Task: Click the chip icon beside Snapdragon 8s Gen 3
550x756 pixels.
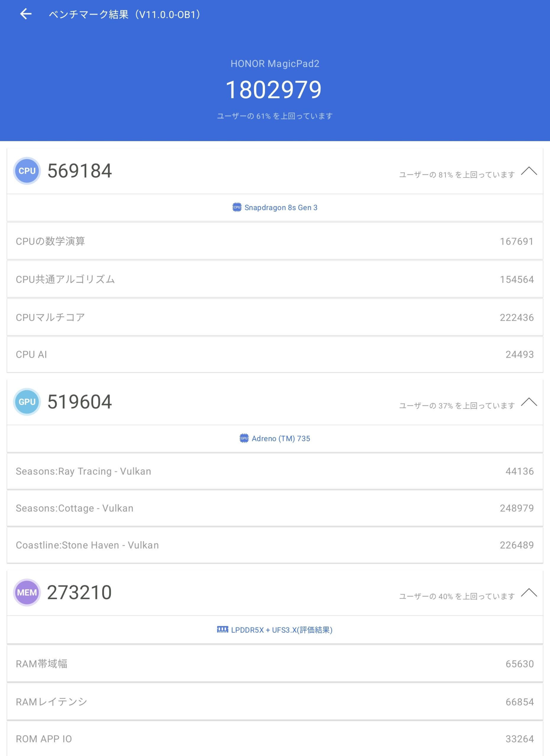Action: pyautogui.click(x=237, y=207)
